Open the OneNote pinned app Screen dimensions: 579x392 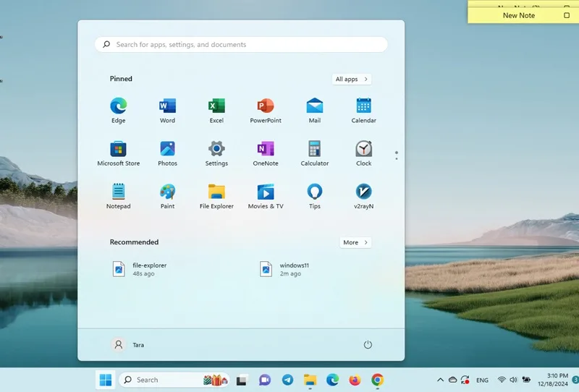click(x=266, y=153)
